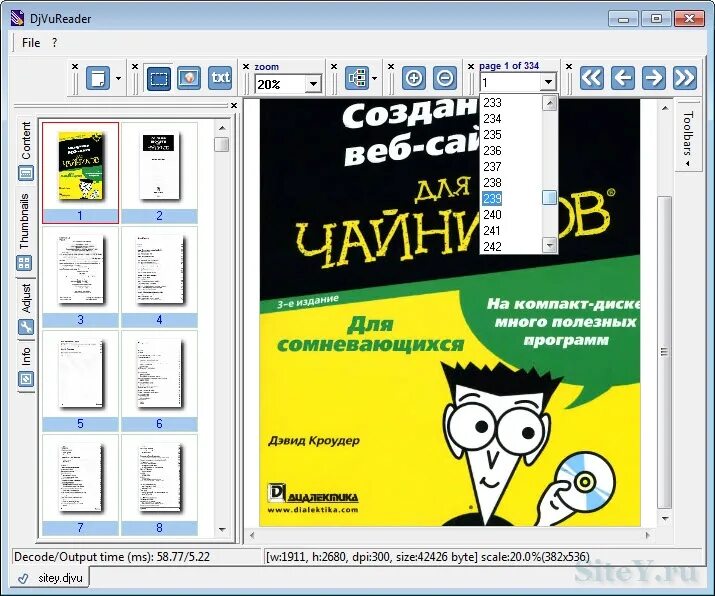715x596 pixels.
Task: Click the txt text mode button
Action: (x=220, y=78)
